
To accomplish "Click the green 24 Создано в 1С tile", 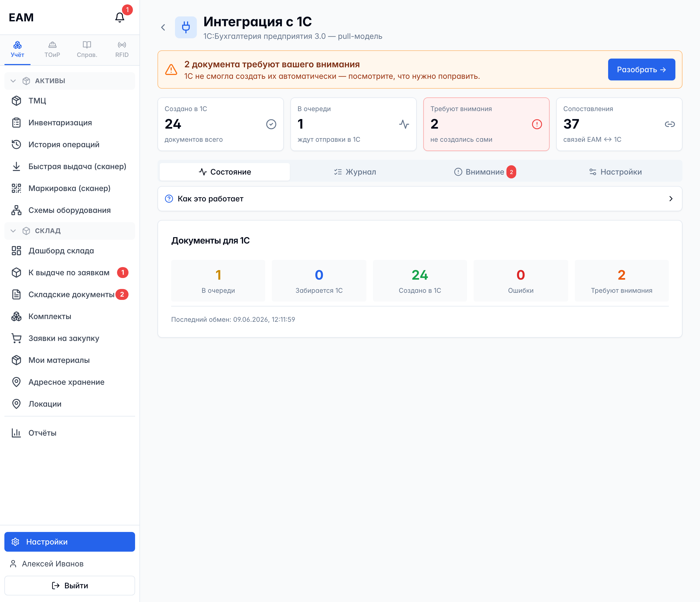I will 420,280.
